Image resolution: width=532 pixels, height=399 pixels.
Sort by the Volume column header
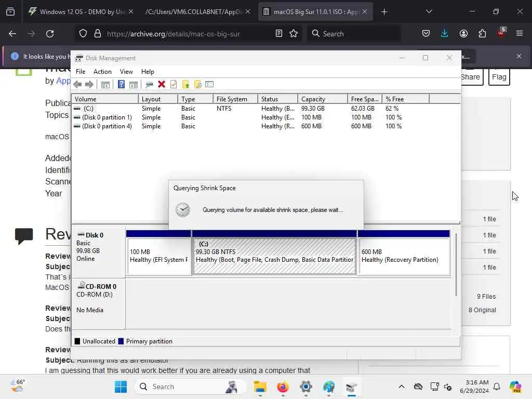pos(105,99)
